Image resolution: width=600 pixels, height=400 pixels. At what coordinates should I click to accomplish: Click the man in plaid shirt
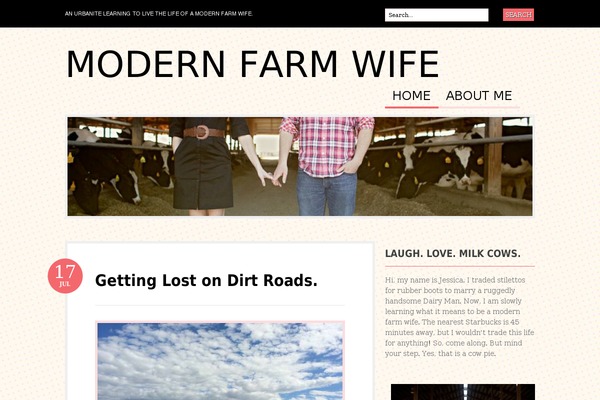tap(326, 167)
